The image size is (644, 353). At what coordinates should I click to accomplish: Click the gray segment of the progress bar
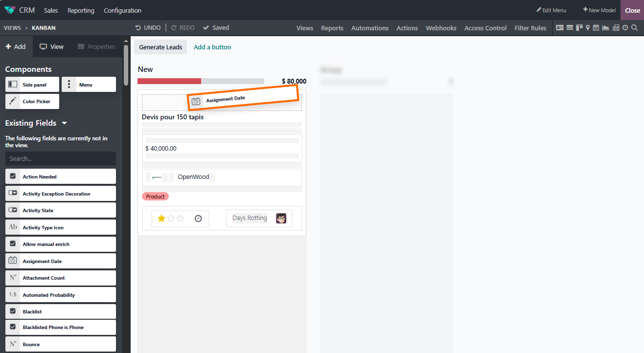pyautogui.click(x=232, y=81)
